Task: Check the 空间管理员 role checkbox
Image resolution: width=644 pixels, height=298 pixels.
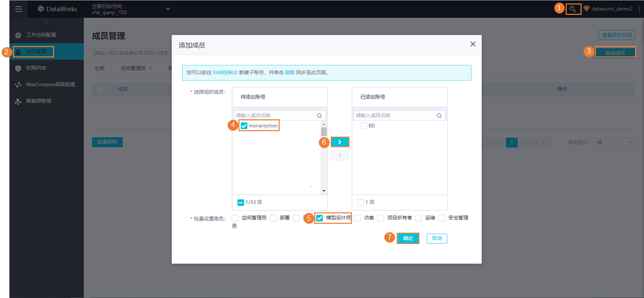Action: pos(235,218)
